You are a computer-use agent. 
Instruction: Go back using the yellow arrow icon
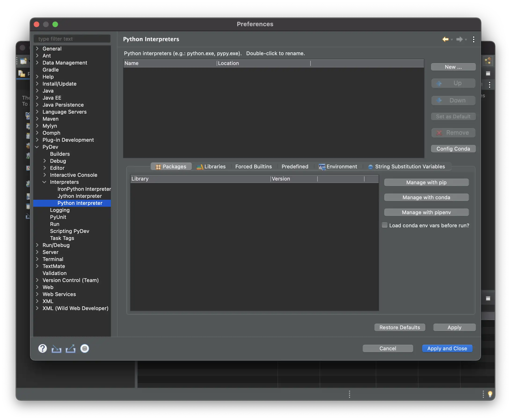tap(445, 39)
